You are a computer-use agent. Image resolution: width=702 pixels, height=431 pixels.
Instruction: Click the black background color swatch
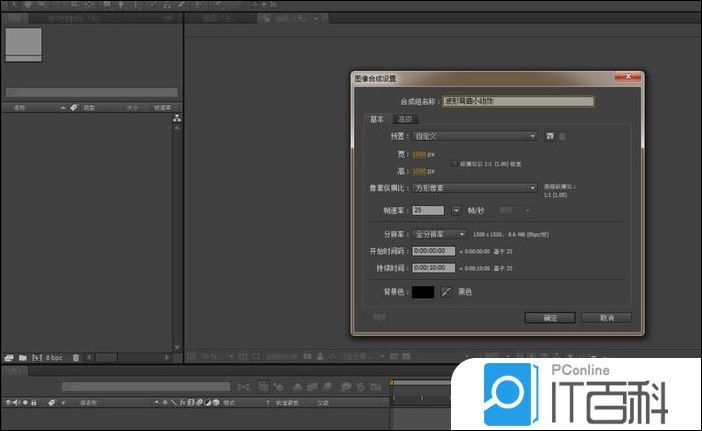click(x=423, y=292)
